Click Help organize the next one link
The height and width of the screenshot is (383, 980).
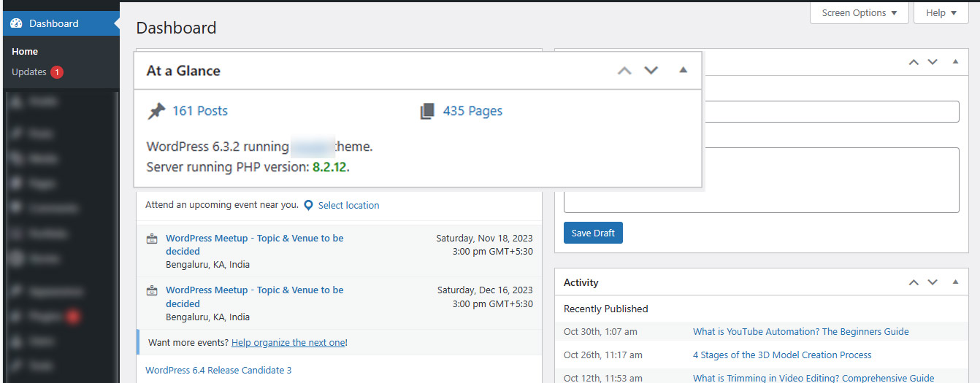pyautogui.click(x=288, y=342)
